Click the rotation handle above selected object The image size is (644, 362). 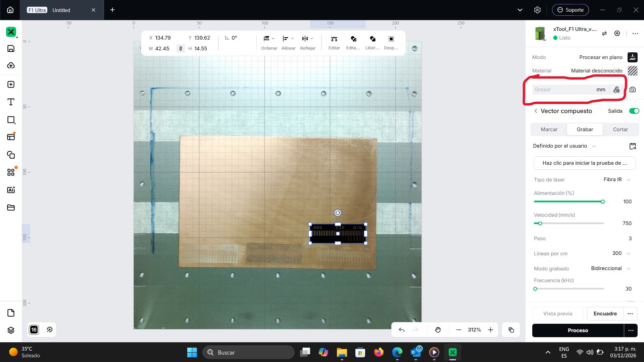tap(338, 213)
